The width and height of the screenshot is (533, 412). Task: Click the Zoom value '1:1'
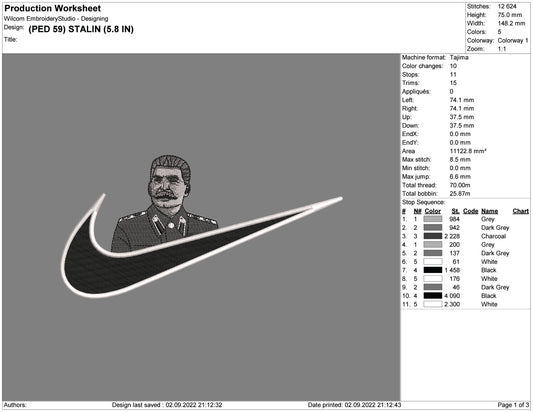click(502, 49)
